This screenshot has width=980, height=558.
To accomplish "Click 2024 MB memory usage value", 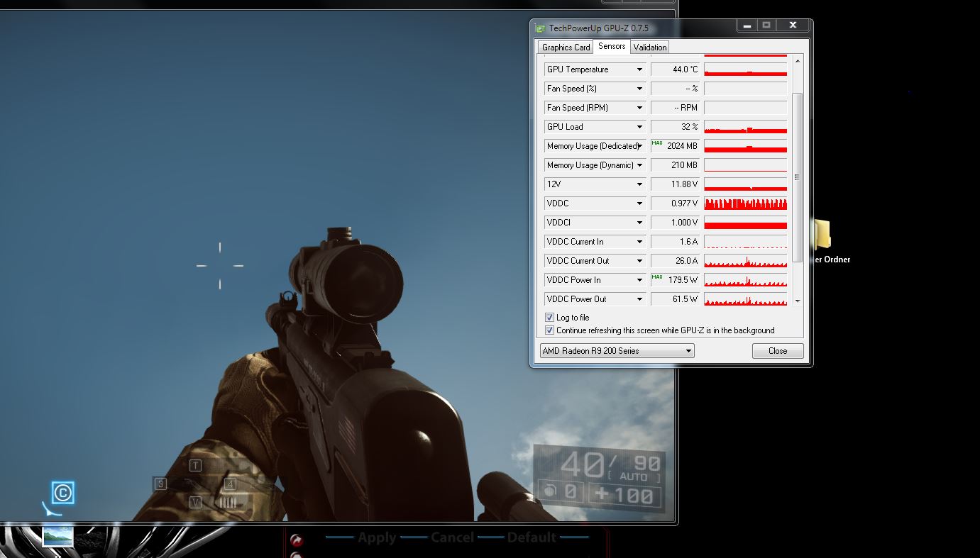I will click(x=675, y=146).
